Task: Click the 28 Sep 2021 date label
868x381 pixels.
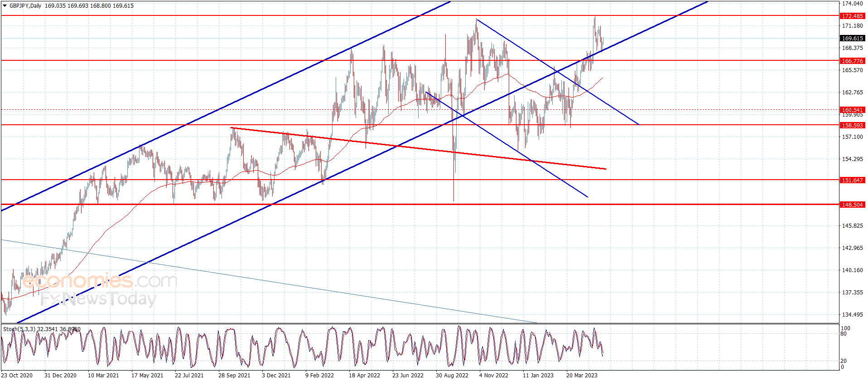Action: click(234, 375)
